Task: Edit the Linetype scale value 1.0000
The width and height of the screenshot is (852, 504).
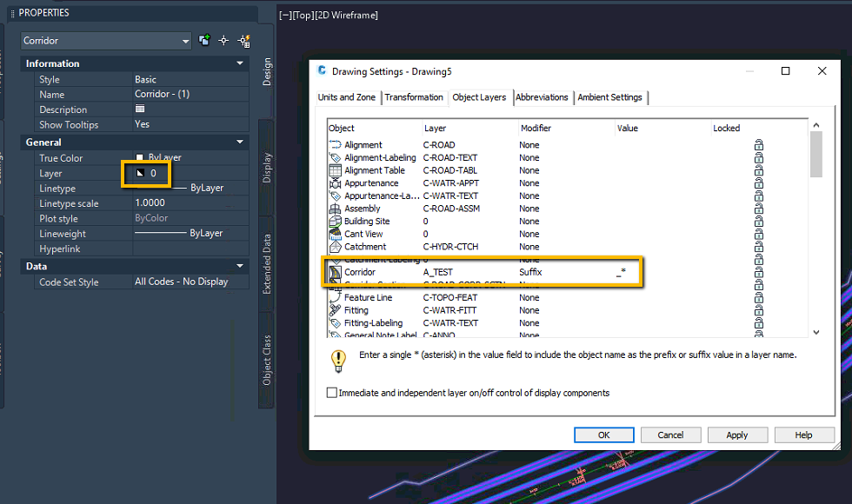Action: [x=190, y=203]
